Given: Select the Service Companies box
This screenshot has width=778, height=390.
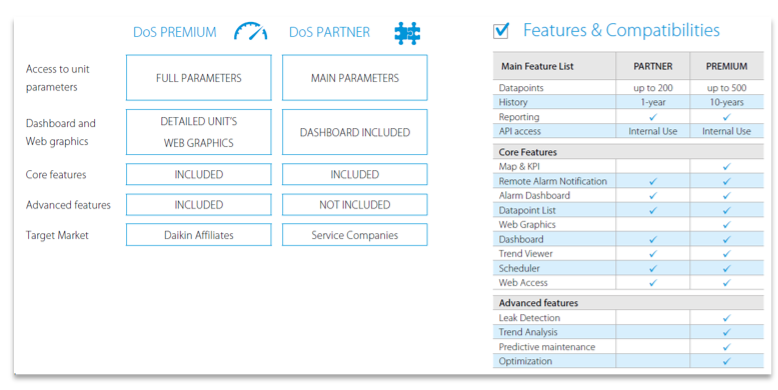Looking at the screenshot, I should tap(355, 235).
